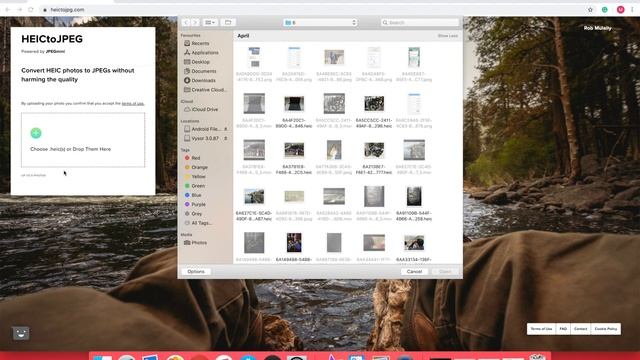The image size is (640, 360).
Task: Click the green browser extension icon
Action: coord(605,9)
